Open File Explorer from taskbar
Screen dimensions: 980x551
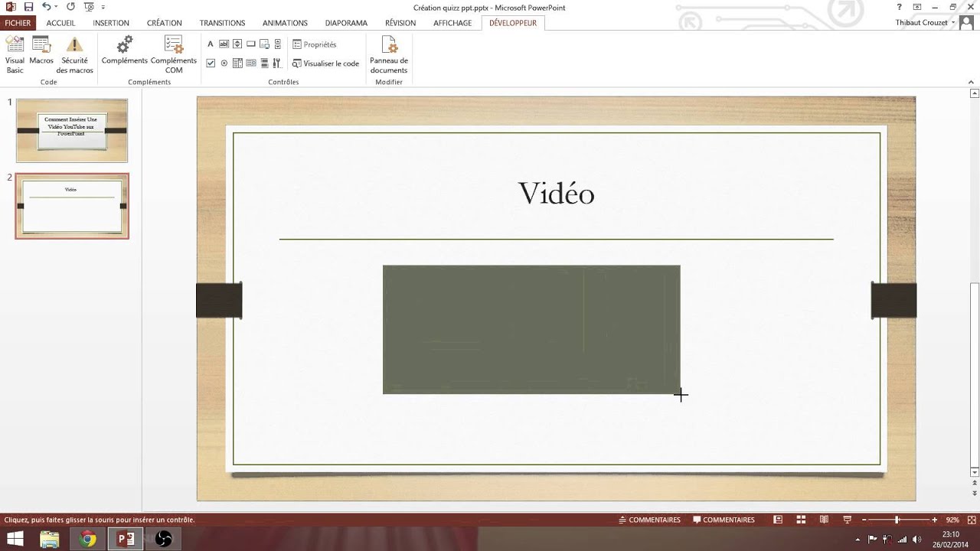pyautogui.click(x=49, y=539)
